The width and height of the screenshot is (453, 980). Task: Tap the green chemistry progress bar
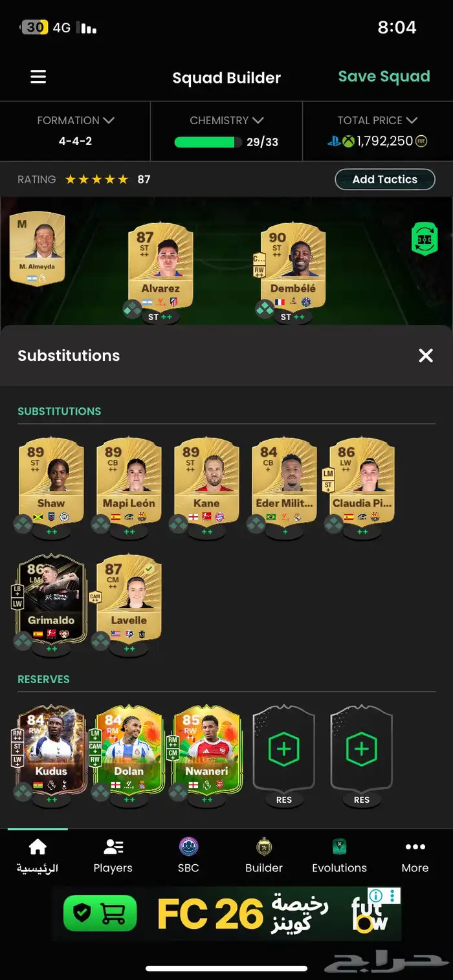208,142
